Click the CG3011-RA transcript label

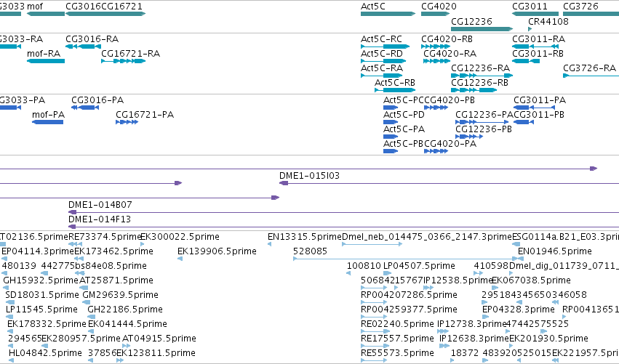coord(538,39)
